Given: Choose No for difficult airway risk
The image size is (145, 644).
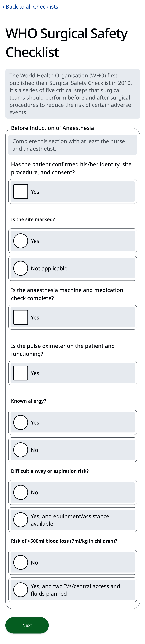Looking at the screenshot, I should [21, 492].
